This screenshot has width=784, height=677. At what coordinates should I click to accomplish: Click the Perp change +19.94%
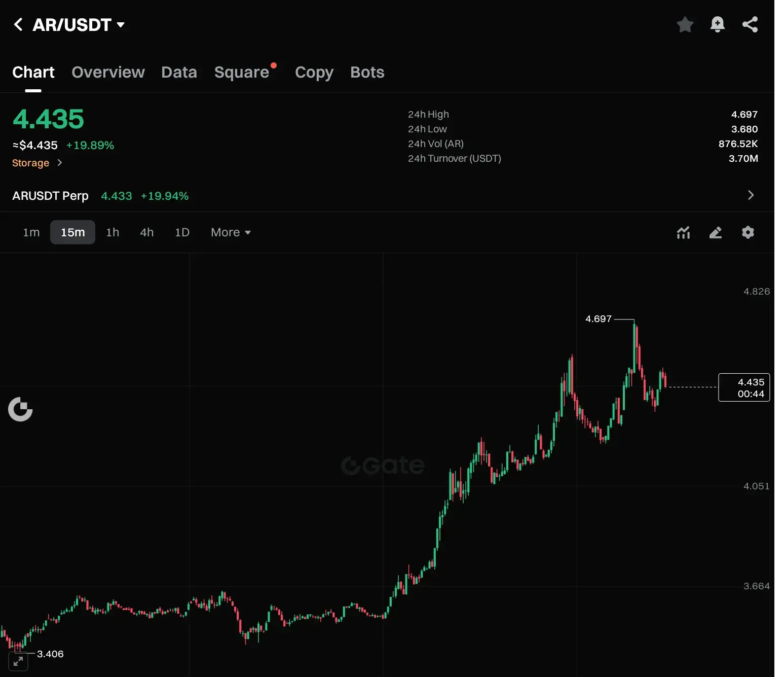pyautogui.click(x=165, y=196)
